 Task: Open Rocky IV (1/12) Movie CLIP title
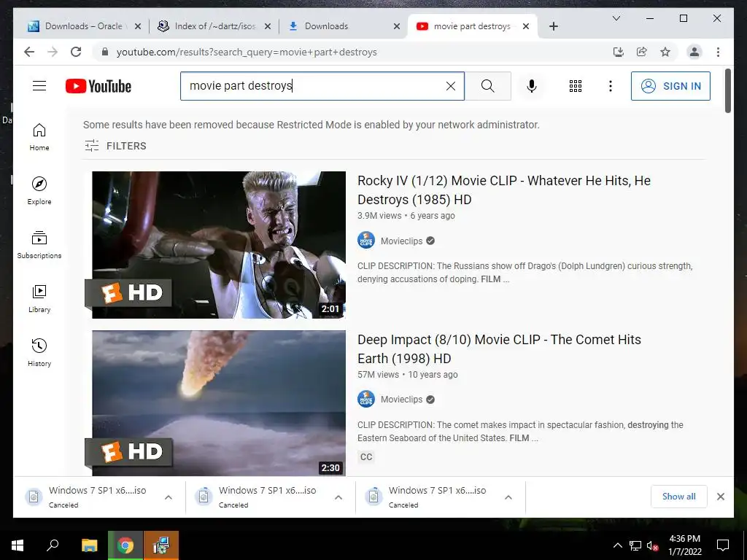tap(504, 190)
